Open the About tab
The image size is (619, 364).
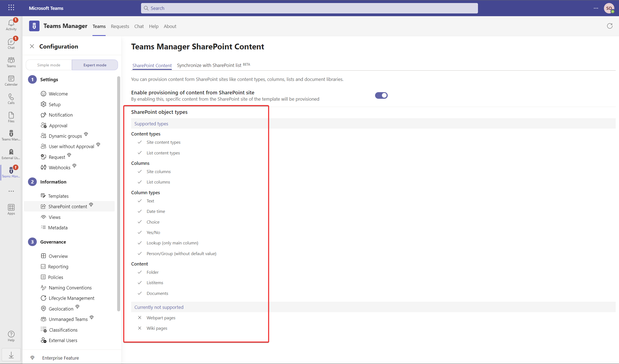click(170, 26)
